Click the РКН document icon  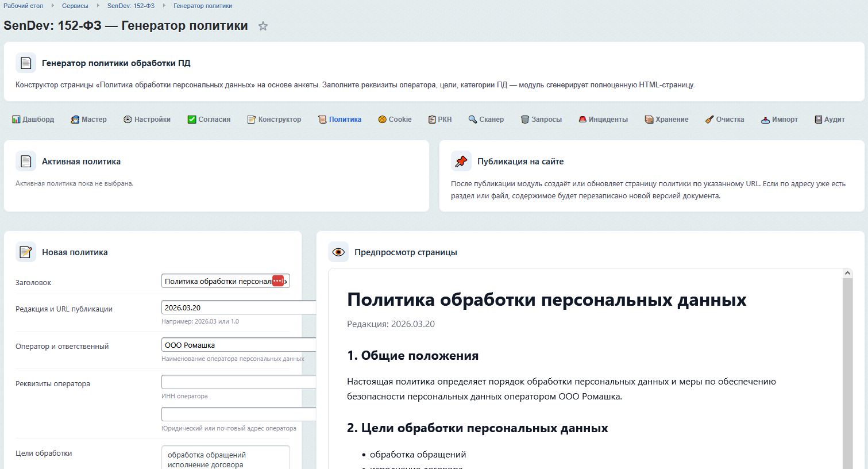pyautogui.click(x=431, y=119)
